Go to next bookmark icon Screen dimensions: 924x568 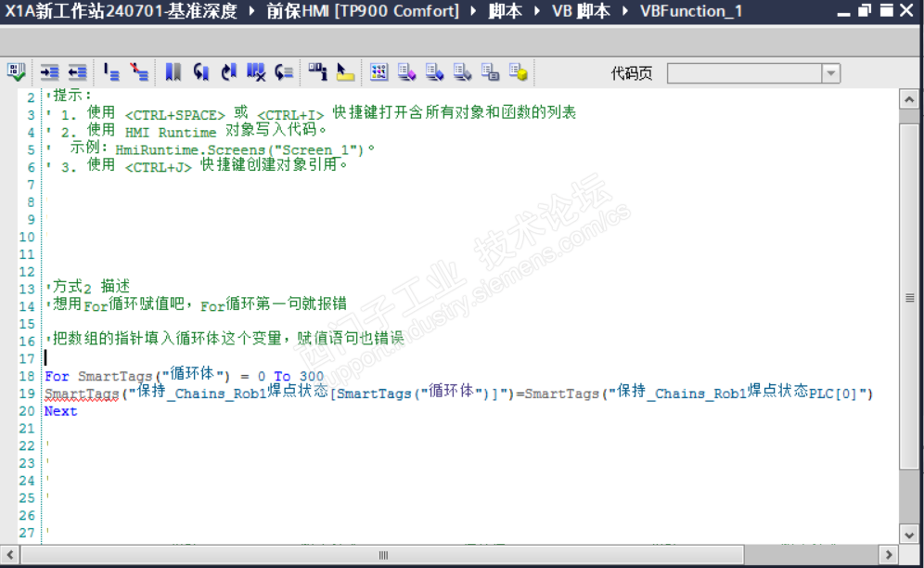click(228, 72)
